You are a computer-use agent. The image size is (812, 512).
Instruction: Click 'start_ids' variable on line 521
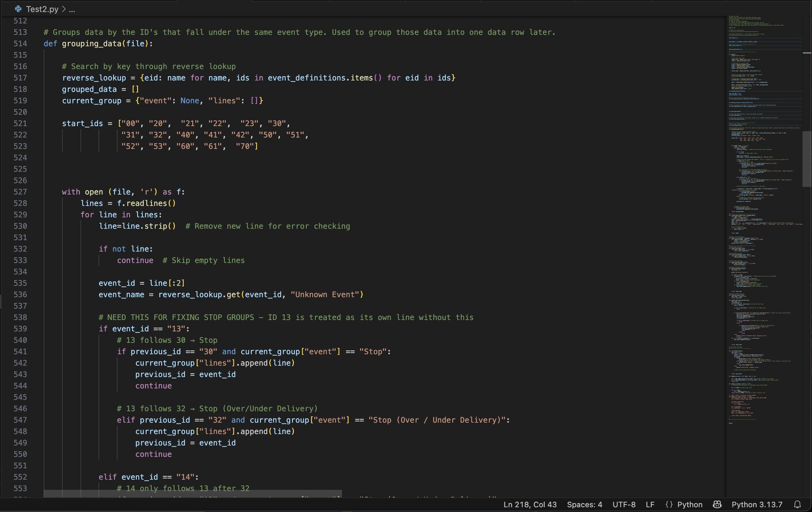82,123
